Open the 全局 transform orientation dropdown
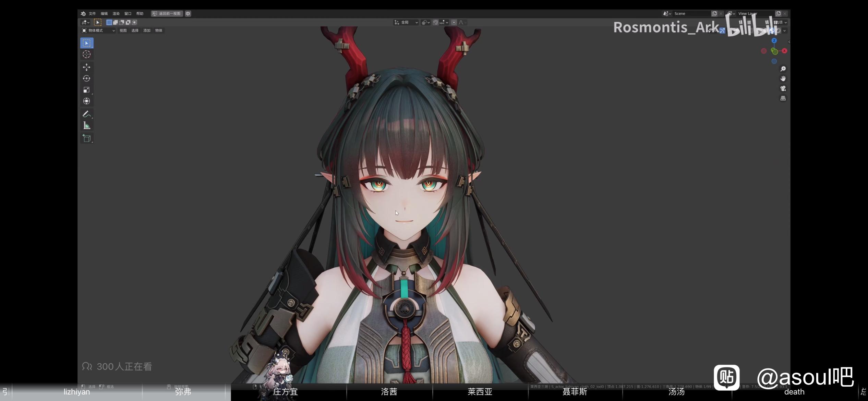This screenshot has width=868, height=401. (x=406, y=22)
